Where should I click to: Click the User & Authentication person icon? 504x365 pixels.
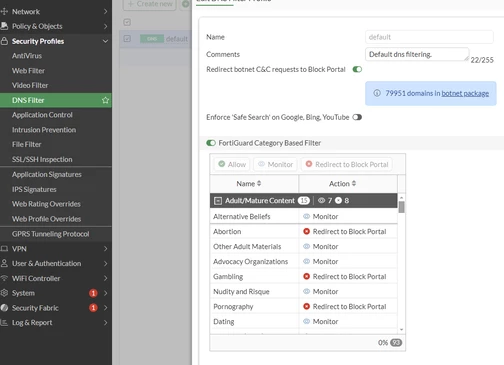(4, 263)
